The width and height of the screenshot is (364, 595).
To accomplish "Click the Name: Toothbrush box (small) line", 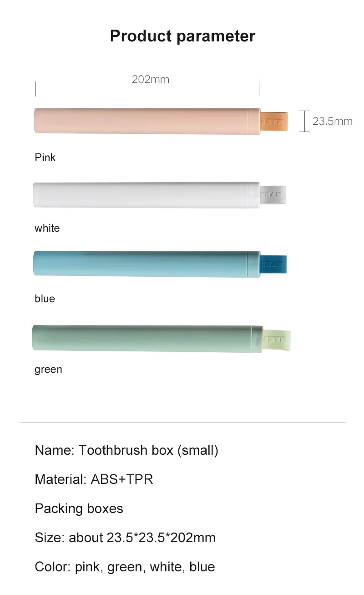I will coord(126,450).
